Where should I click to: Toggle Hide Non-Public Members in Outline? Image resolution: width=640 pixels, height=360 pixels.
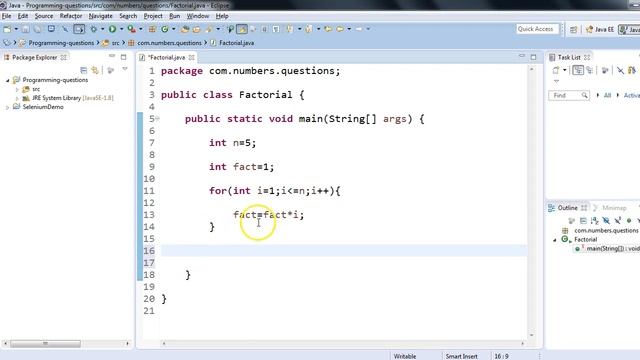629,221
